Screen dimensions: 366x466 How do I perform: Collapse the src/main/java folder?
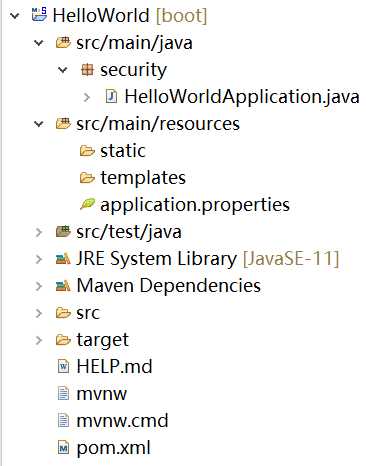39,43
